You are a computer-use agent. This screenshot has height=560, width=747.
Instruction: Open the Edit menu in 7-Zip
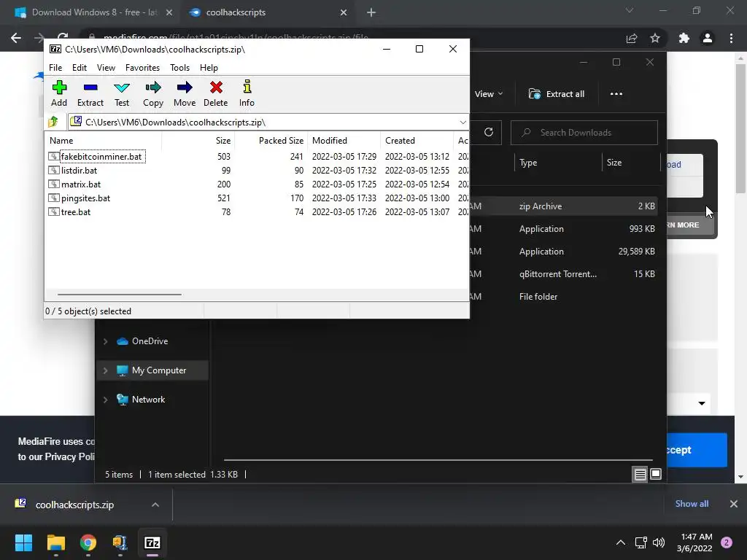[x=79, y=68]
